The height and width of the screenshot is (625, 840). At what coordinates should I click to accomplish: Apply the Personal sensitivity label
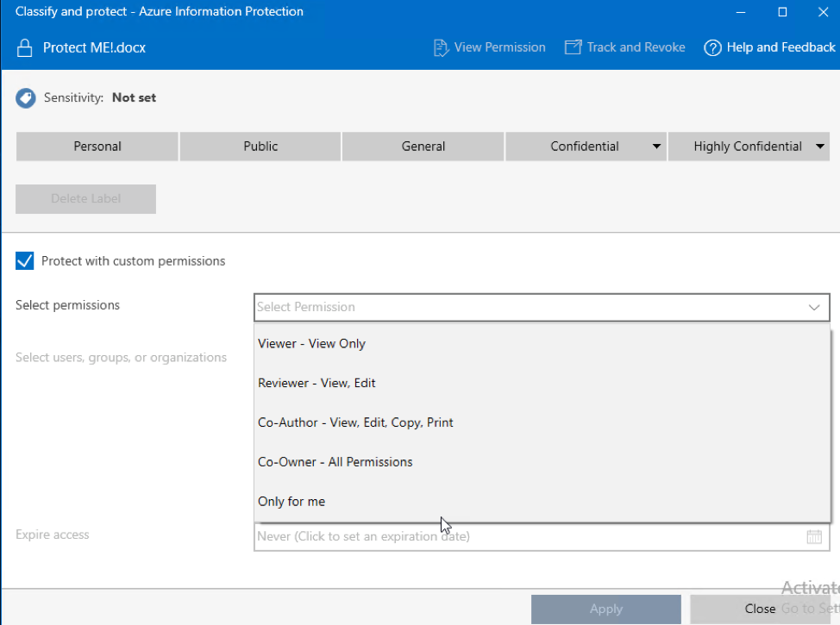[97, 147]
